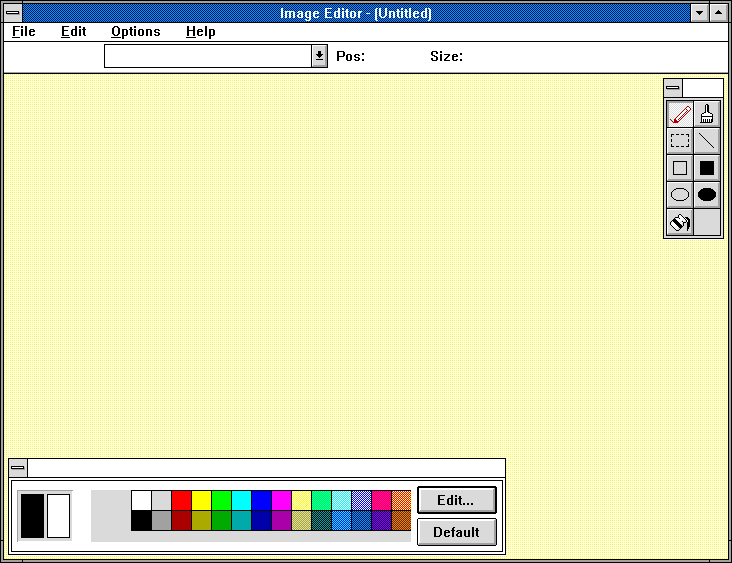
Task: Open the File menu
Action: (x=24, y=31)
